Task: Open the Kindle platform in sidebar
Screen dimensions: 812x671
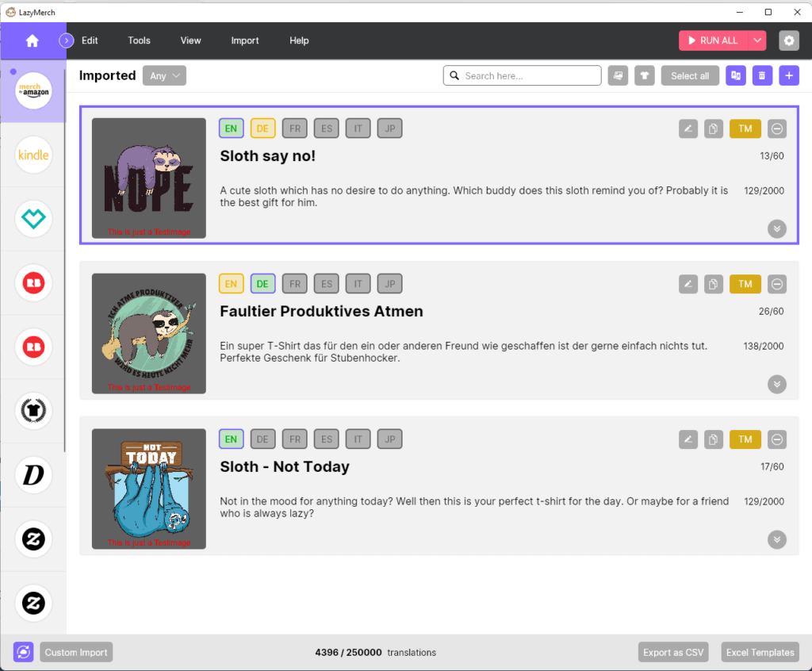Action: 33,155
